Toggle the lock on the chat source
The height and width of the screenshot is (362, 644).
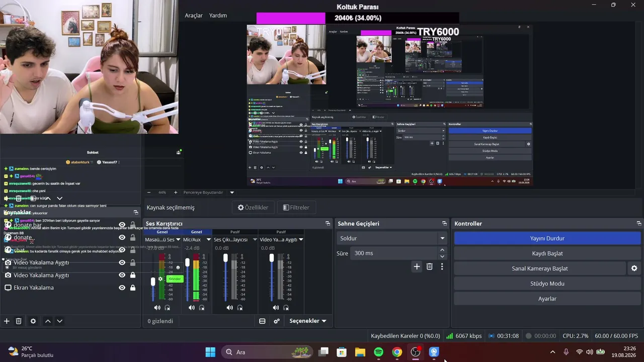[133, 250]
